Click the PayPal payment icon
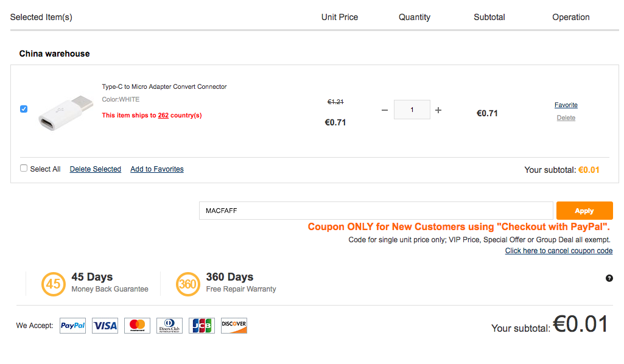The width and height of the screenshot is (624, 364). [72, 326]
